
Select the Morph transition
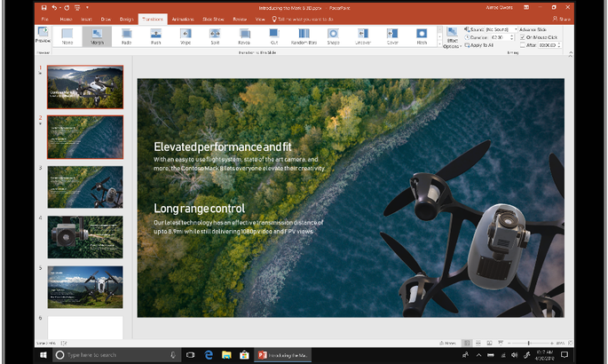coord(97,36)
